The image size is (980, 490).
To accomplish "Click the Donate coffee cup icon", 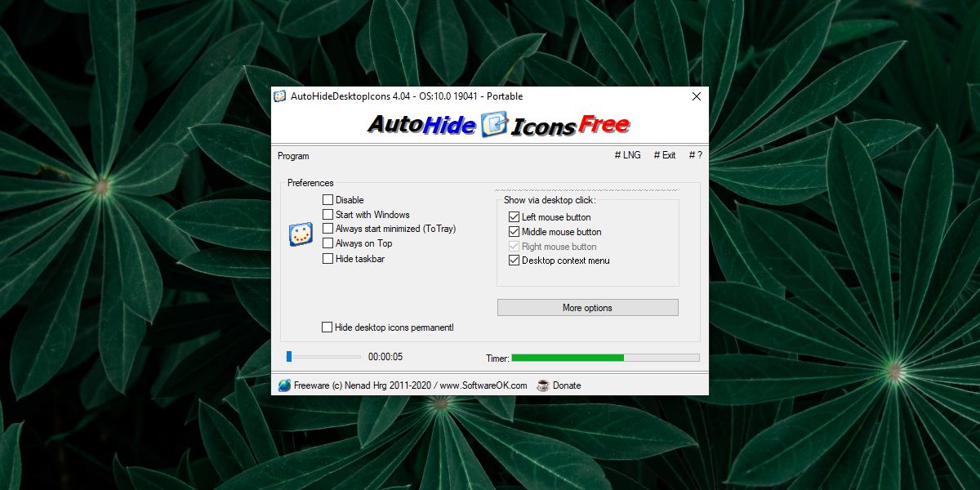I will tap(541, 385).
